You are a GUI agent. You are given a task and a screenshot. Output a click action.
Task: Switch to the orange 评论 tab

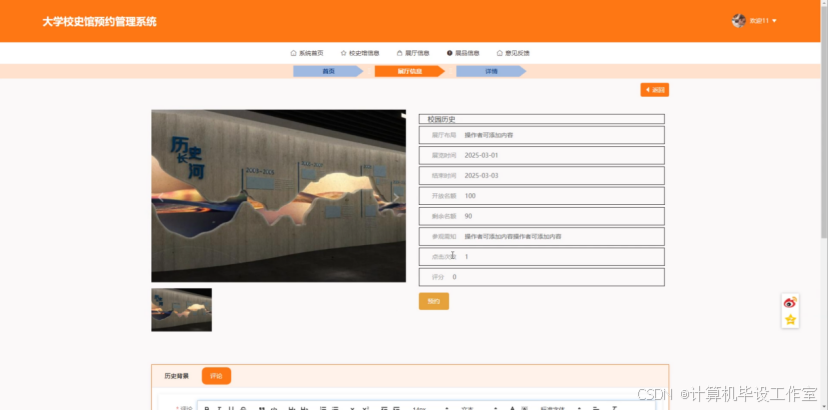[216, 376]
